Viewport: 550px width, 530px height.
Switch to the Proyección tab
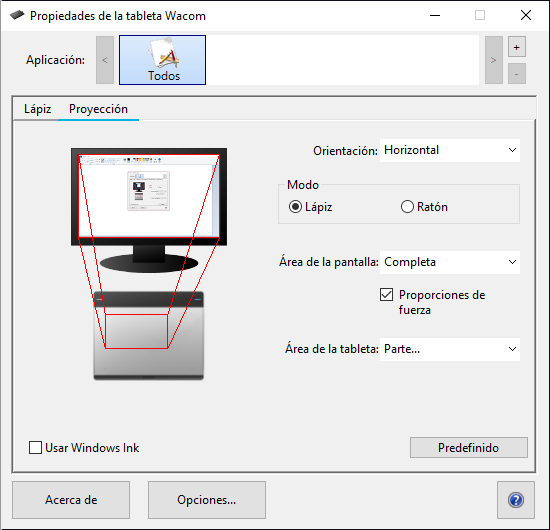[98, 109]
